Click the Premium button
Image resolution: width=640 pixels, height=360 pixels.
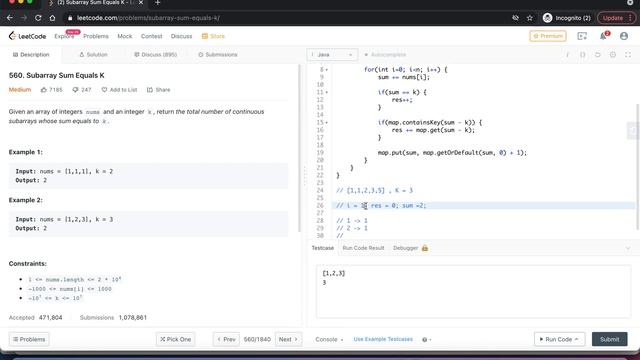(x=548, y=36)
